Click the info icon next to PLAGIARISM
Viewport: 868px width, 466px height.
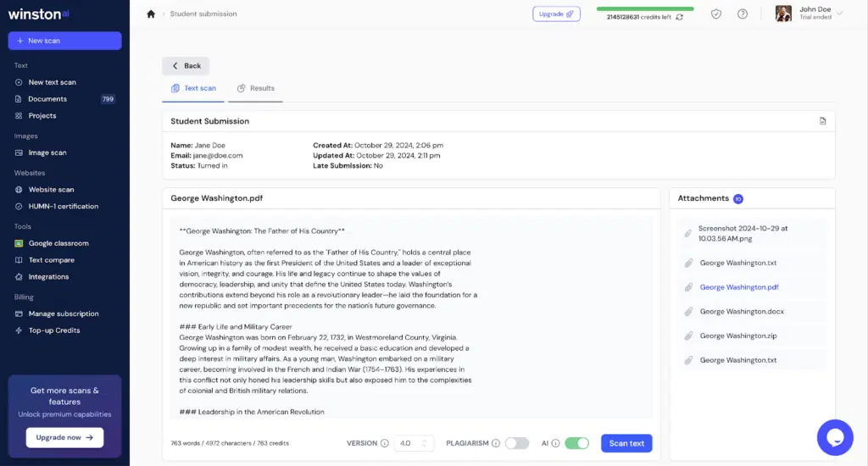coord(496,443)
